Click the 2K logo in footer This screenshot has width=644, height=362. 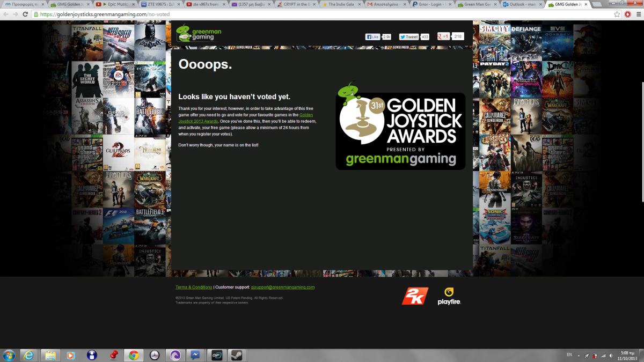click(415, 295)
